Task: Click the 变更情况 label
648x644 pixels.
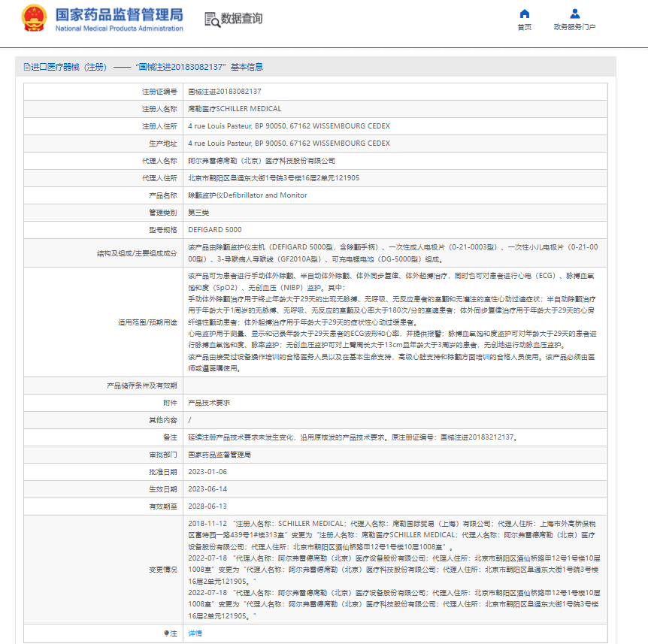Action: point(163,570)
